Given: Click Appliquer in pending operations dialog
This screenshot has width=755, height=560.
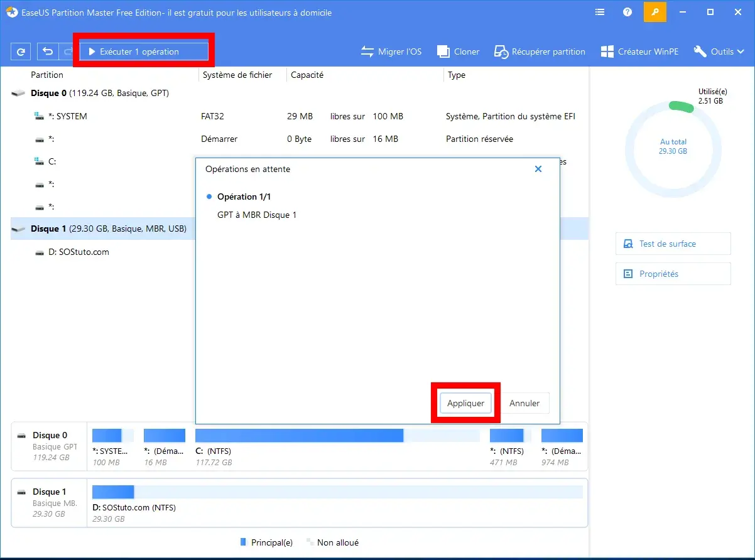Looking at the screenshot, I should (465, 403).
